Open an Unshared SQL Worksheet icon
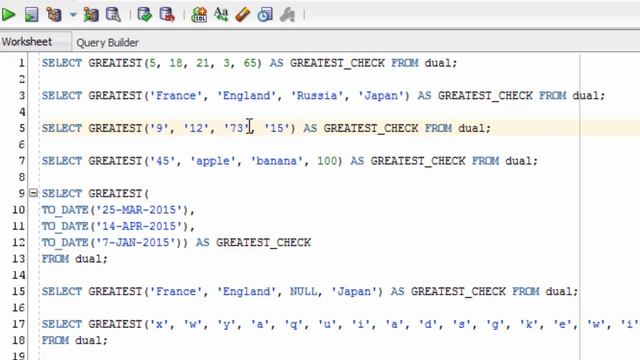The image size is (640, 360). (x=199, y=15)
